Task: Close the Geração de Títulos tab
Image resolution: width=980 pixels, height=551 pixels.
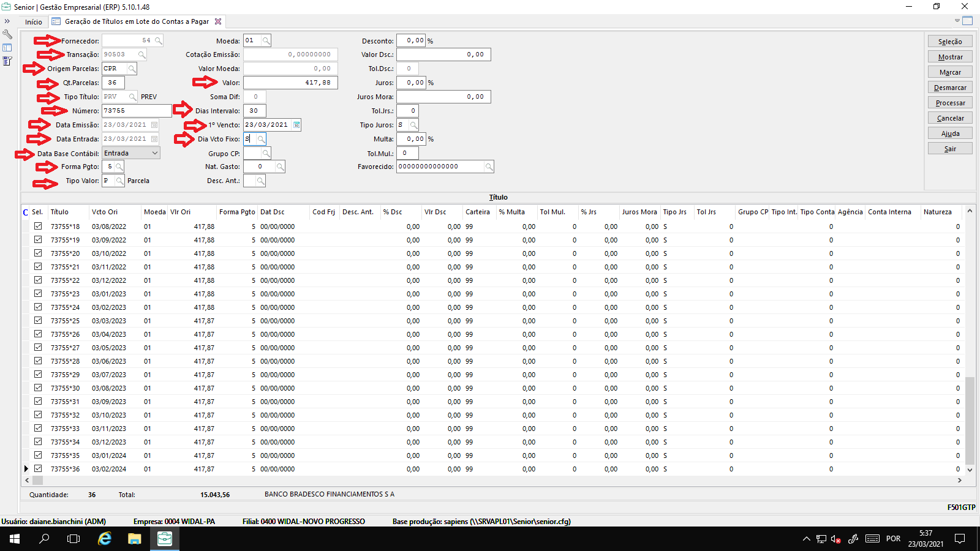Action: 217,21
